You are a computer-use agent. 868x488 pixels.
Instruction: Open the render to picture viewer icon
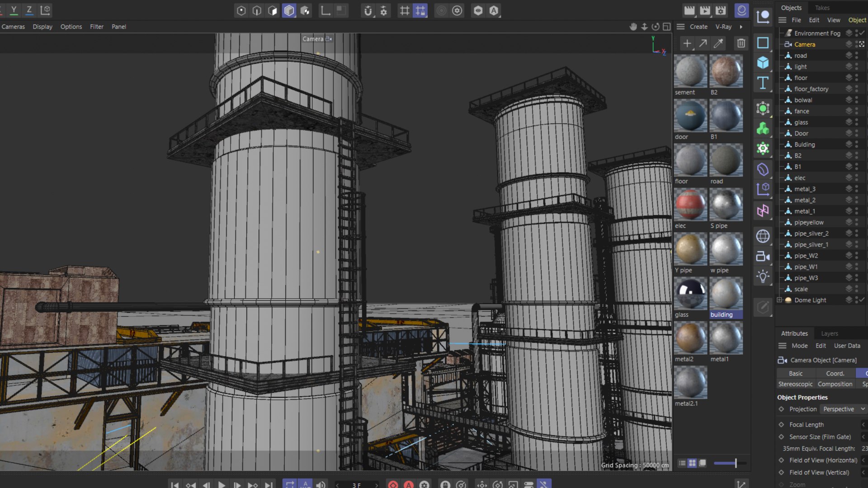click(705, 10)
